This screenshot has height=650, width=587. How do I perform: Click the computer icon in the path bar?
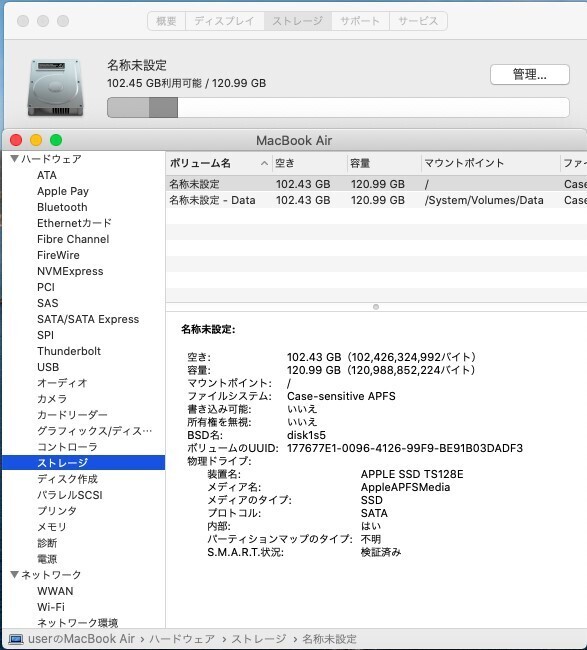(x=16, y=639)
